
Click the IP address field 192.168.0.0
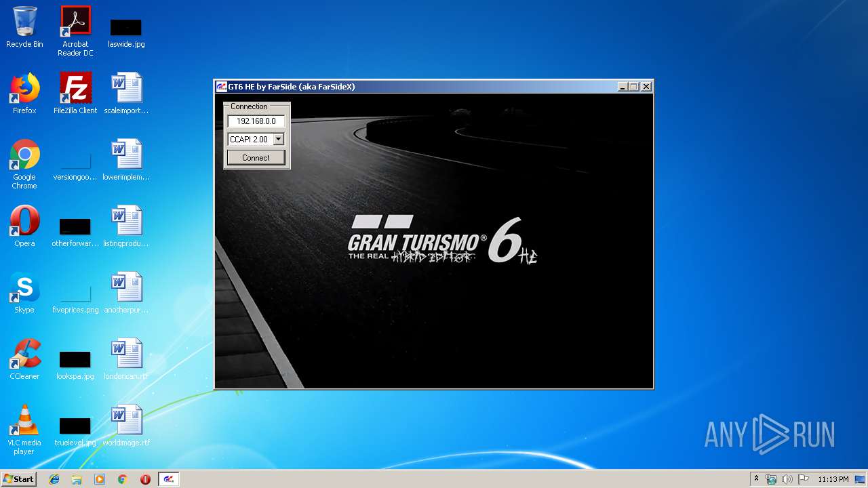pyautogui.click(x=256, y=121)
